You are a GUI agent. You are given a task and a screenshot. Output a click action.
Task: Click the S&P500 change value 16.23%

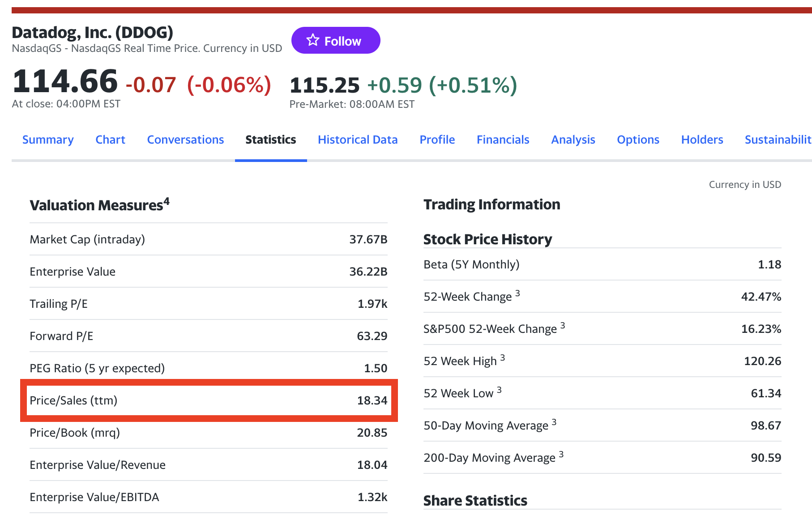click(x=761, y=329)
